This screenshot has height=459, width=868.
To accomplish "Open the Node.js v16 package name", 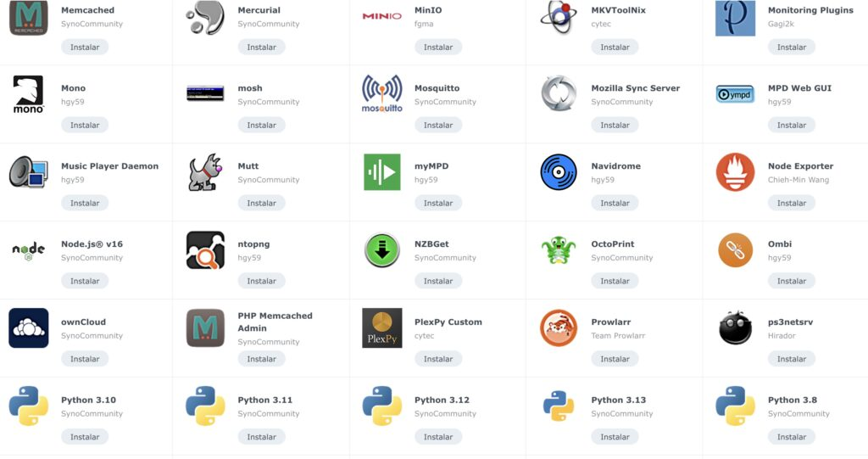I will (92, 243).
